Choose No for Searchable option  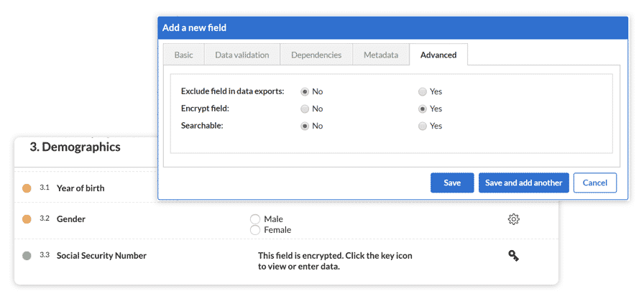point(305,126)
